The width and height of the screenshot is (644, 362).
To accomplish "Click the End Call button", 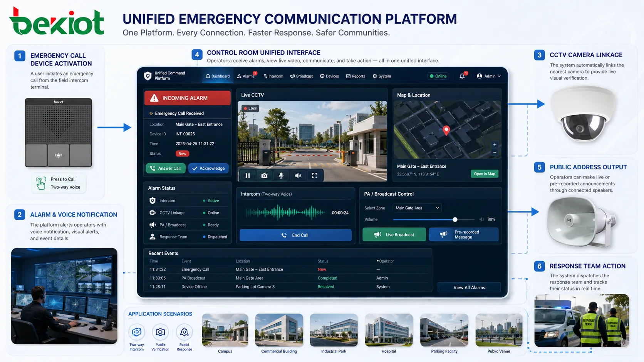I will [x=295, y=235].
